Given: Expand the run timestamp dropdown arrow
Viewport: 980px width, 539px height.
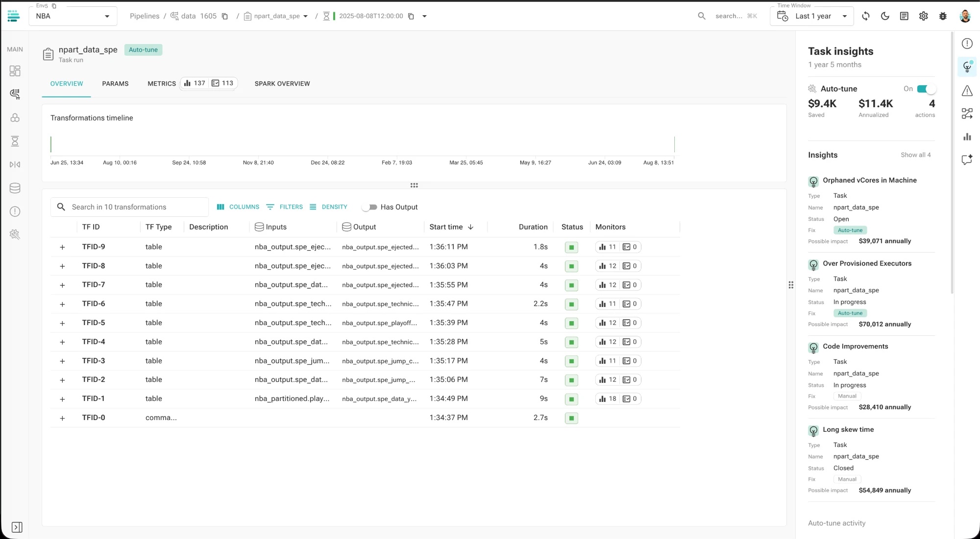Looking at the screenshot, I should coord(424,16).
